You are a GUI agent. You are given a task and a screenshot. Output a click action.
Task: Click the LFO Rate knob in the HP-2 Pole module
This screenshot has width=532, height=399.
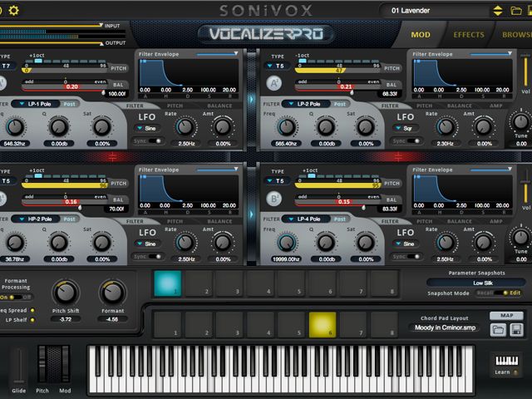pyautogui.click(x=185, y=242)
